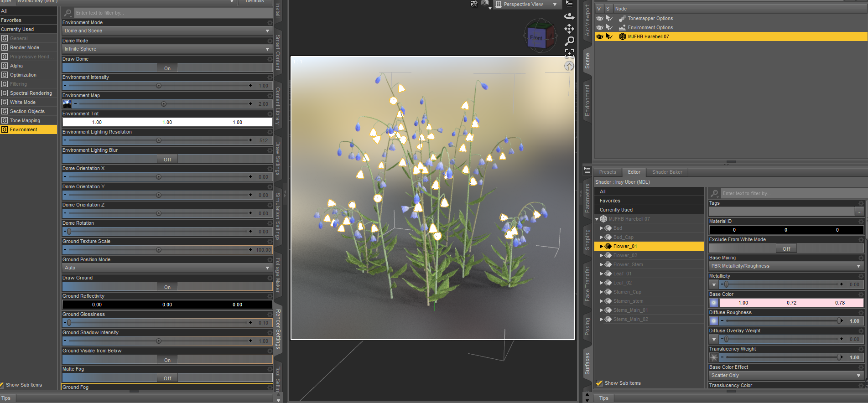868x403 pixels.
Task: Click the MJFHB Harebell 07 scene node icon
Action: (x=622, y=36)
